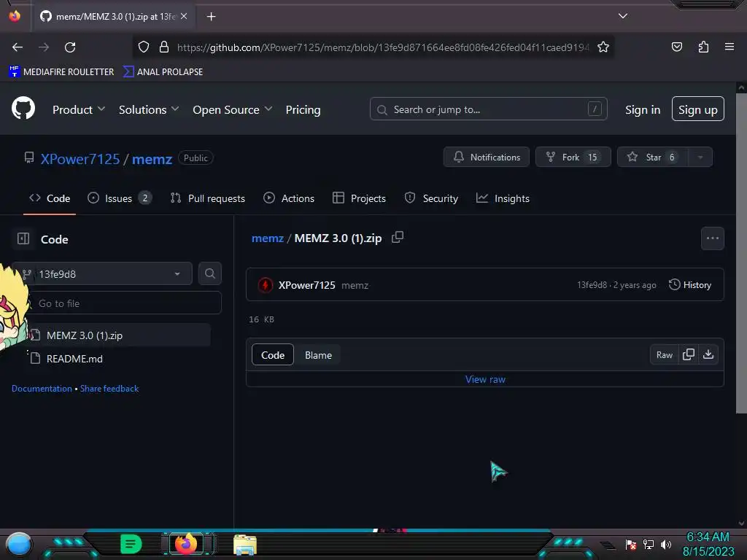This screenshot has width=747, height=560.
Task: Switch to Blame view
Action: 318,355
